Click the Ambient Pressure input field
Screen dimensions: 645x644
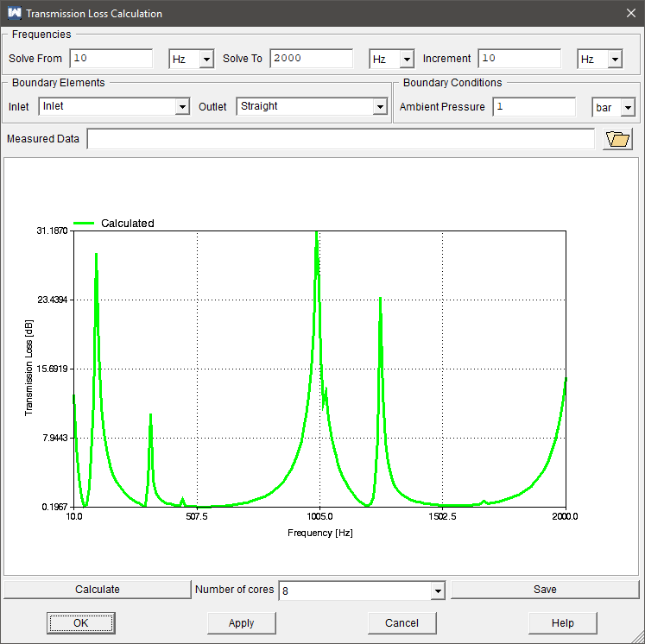tap(534, 107)
